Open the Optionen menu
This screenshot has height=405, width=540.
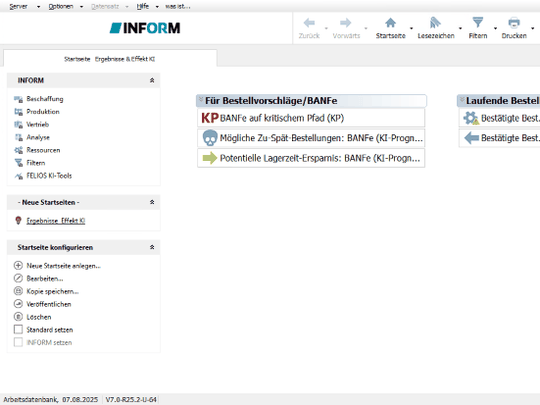(61, 7)
